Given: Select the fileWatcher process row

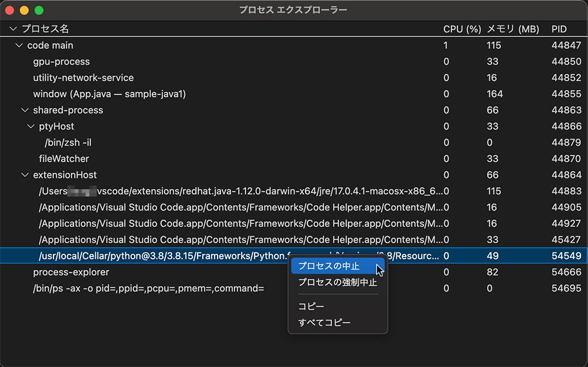Looking at the screenshot, I should pos(64,159).
